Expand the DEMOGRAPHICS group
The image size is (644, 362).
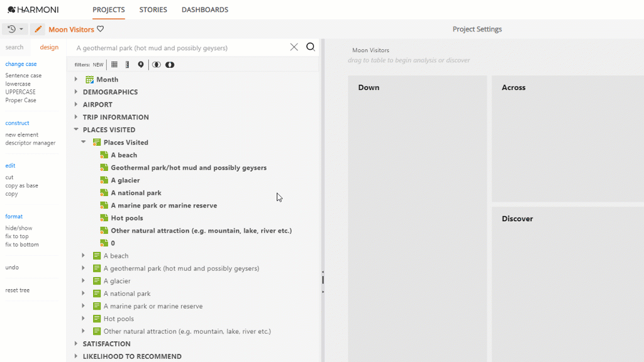pos(76,92)
